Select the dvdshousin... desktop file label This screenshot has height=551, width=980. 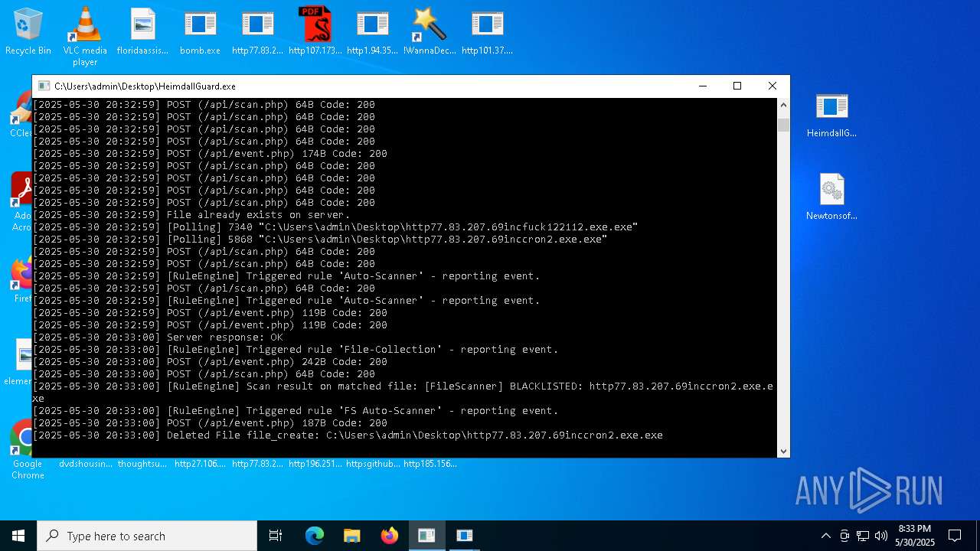(86, 464)
